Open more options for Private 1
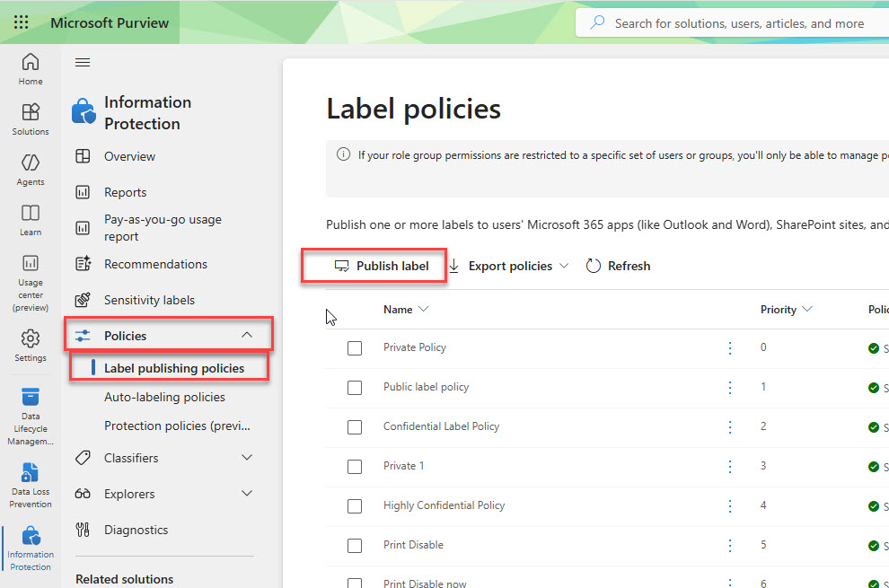 coord(730,466)
